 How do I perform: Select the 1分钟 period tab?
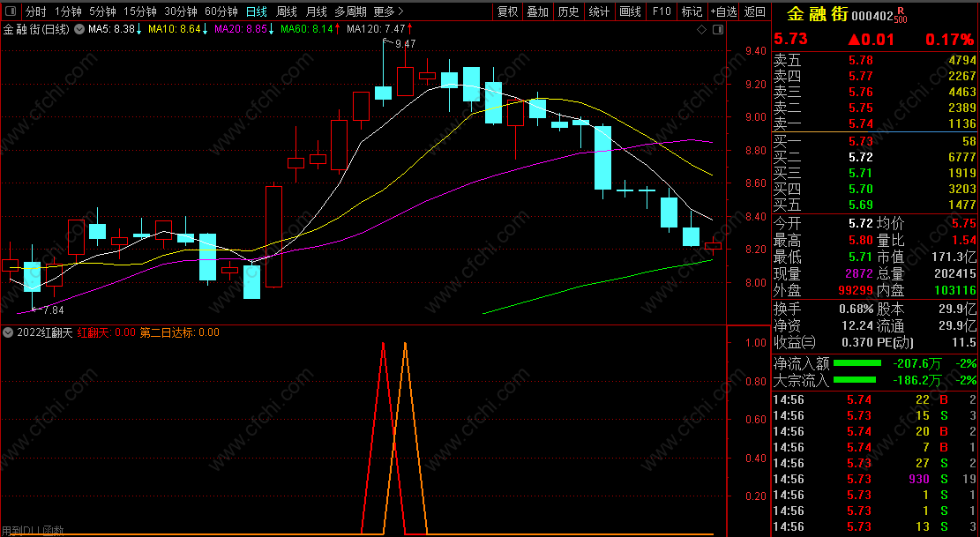(68, 11)
